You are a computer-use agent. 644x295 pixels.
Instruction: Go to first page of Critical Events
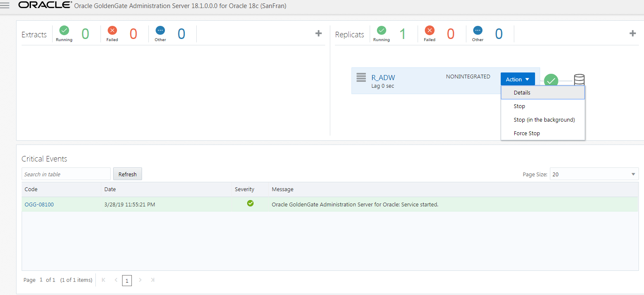click(103, 280)
